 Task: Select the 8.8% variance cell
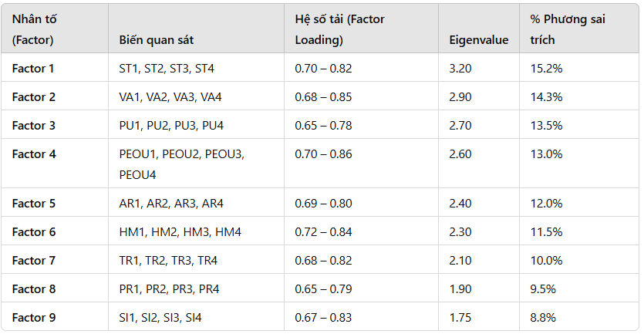(544, 318)
